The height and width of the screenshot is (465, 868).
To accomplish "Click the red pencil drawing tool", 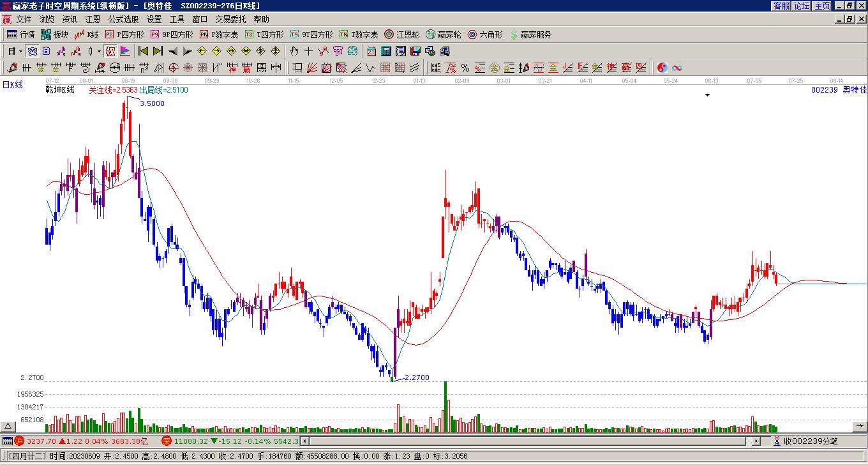I will 12,68.
